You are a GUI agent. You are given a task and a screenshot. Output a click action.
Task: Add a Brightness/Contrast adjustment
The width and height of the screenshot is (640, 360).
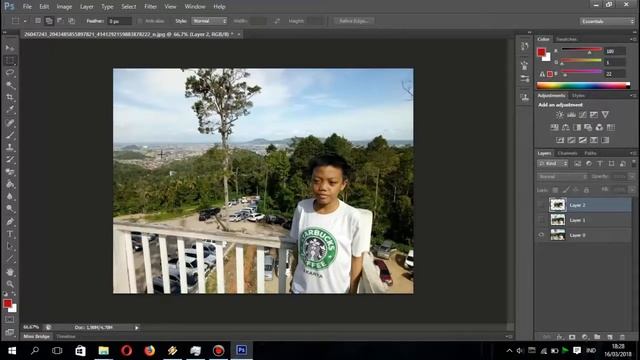click(560, 115)
